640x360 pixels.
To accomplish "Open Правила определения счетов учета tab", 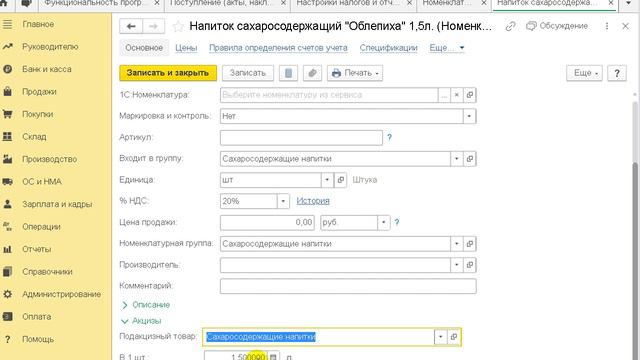I will point(278,48).
